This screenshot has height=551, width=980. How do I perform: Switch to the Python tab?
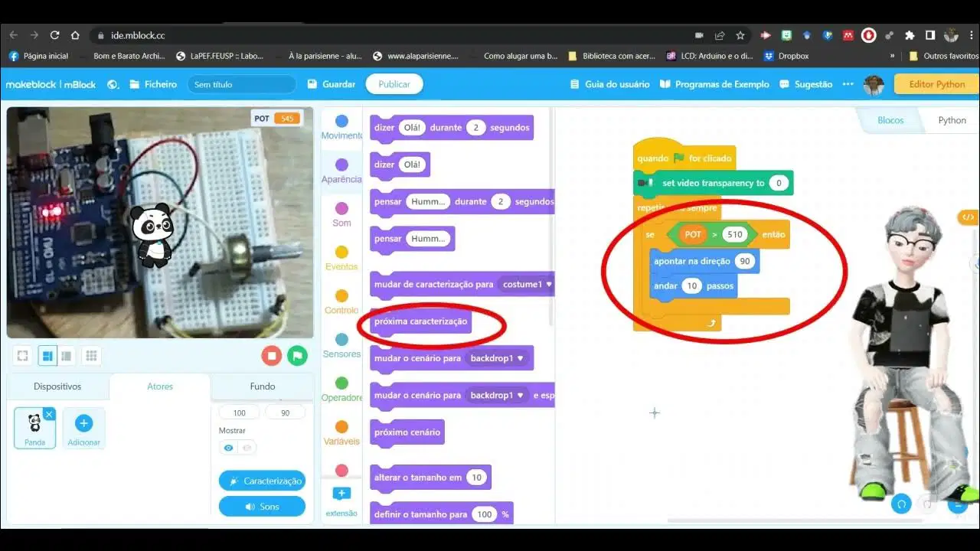click(952, 120)
